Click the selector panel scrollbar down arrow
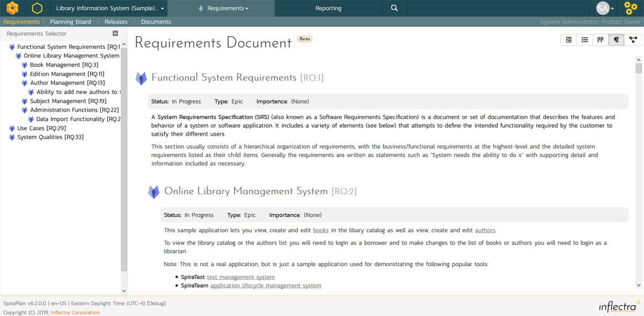Screen dimensions: 644x316 pyautogui.click(x=124, y=291)
